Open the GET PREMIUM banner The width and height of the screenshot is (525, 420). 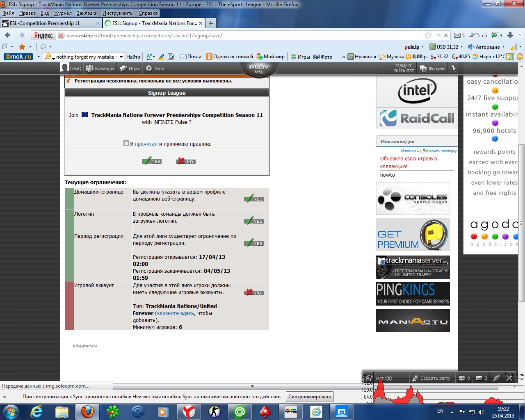tap(413, 235)
